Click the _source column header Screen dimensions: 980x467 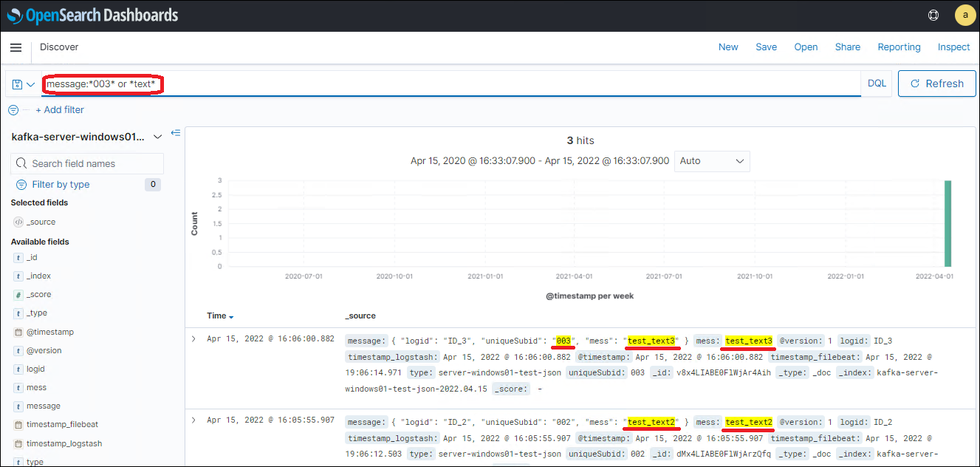click(360, 316)
